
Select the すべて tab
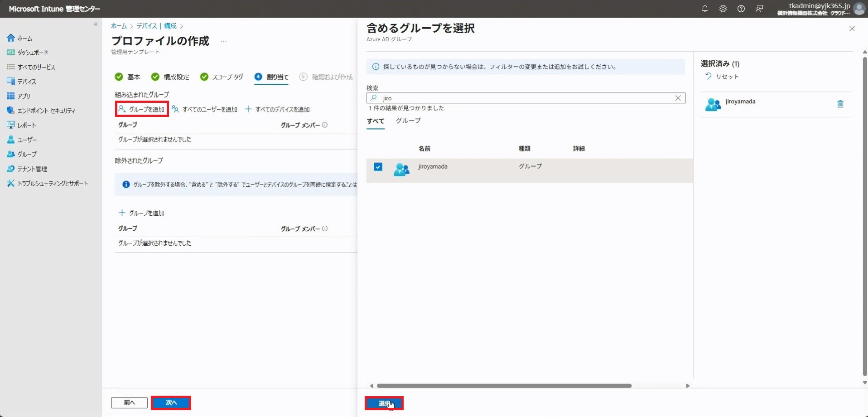[x=375, y=121]
